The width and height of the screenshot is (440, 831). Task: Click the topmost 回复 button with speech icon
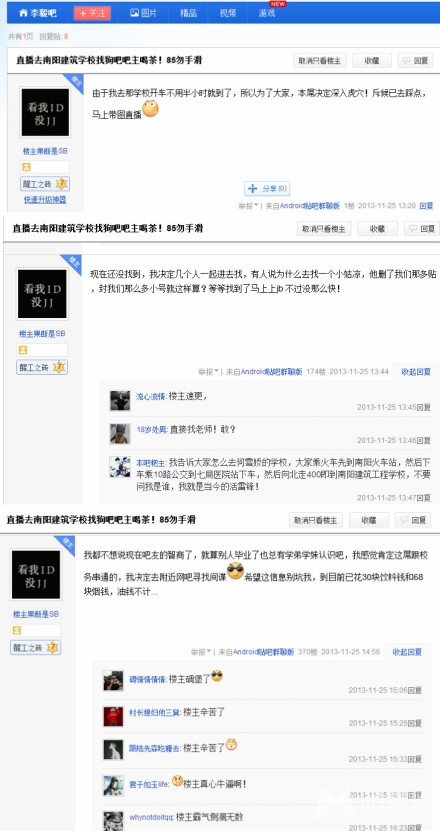click(415, 60)
